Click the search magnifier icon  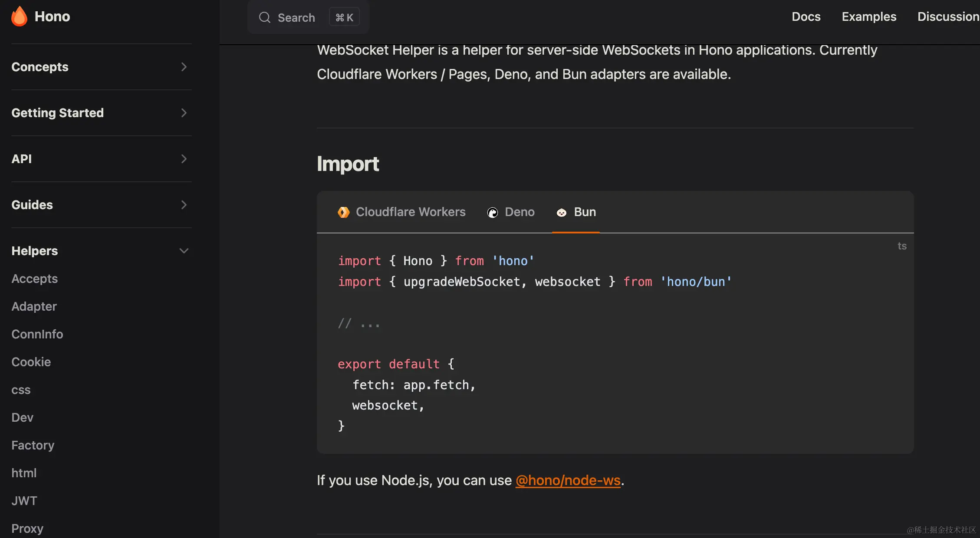[265, 17]
